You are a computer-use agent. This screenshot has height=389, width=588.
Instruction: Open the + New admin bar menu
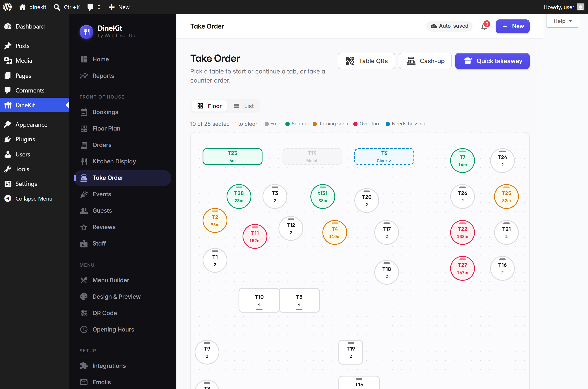click(119, 7)
